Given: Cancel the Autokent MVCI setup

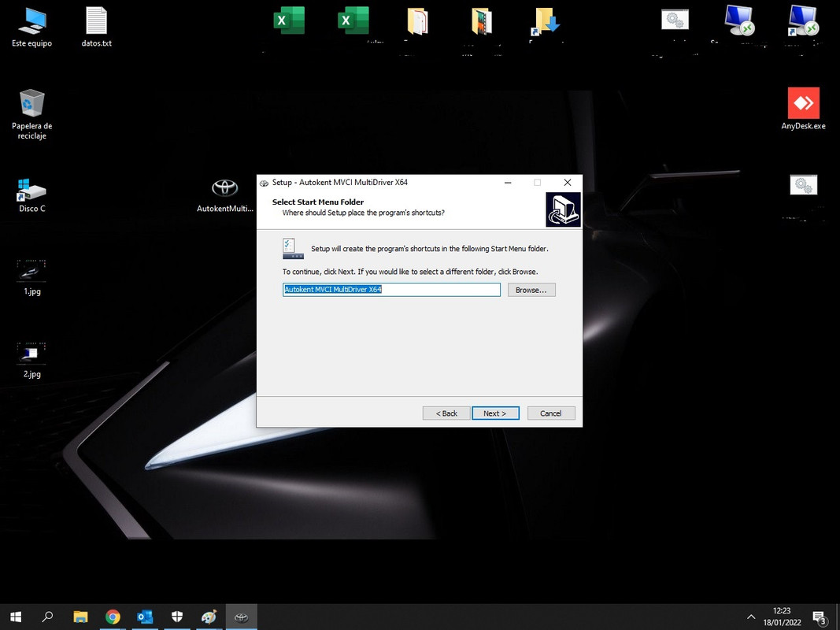Looking at the screenshot, I should (551, 413).
